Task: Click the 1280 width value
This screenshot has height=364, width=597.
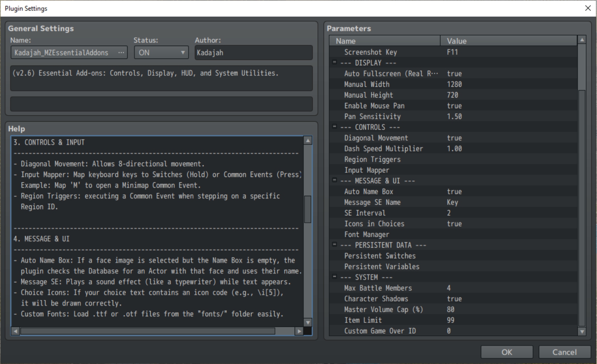Action: click(454, 84)
